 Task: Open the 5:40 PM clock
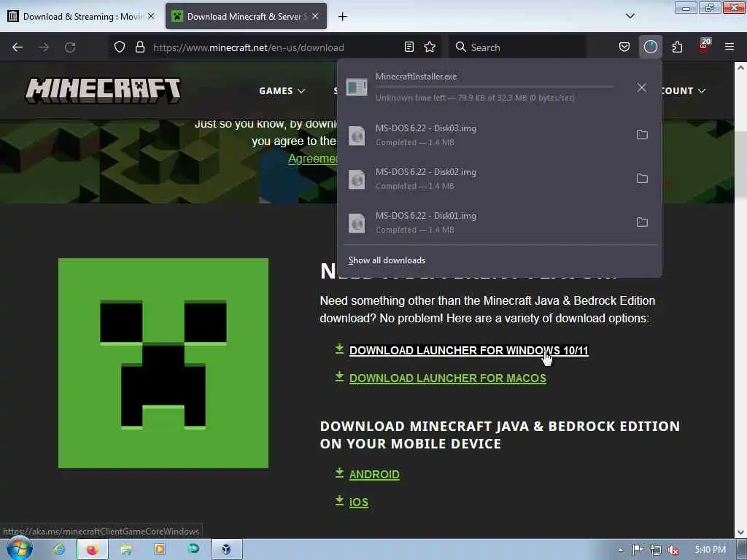(710, 550)
